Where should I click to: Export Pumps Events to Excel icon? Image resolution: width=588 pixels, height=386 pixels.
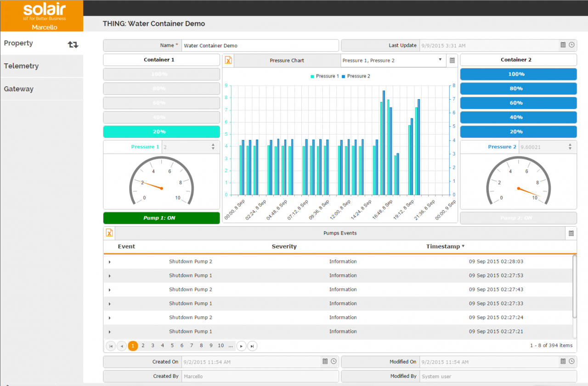(x=109, y=233)
